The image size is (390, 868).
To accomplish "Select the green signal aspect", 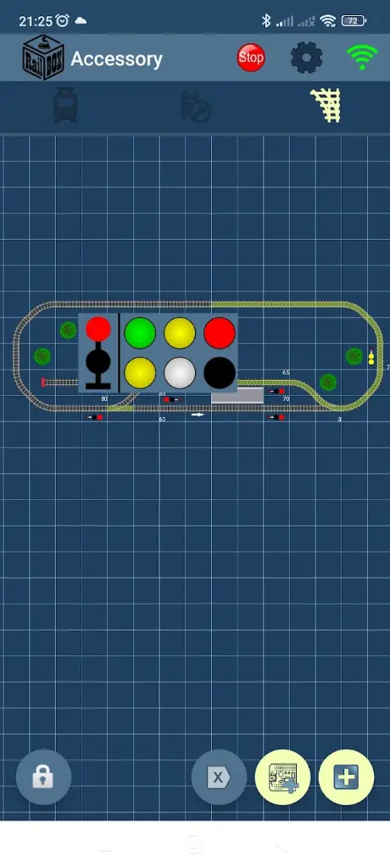I will (x=140, y=332).
